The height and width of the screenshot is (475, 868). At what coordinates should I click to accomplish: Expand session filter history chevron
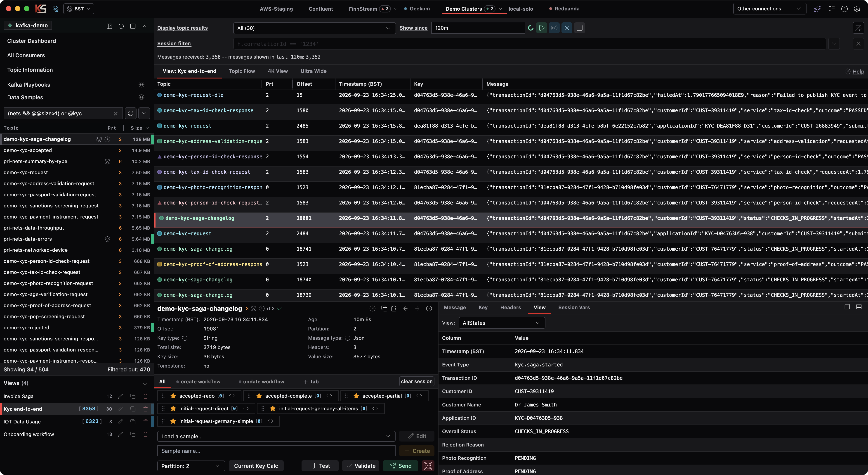(x=834, y=44)
